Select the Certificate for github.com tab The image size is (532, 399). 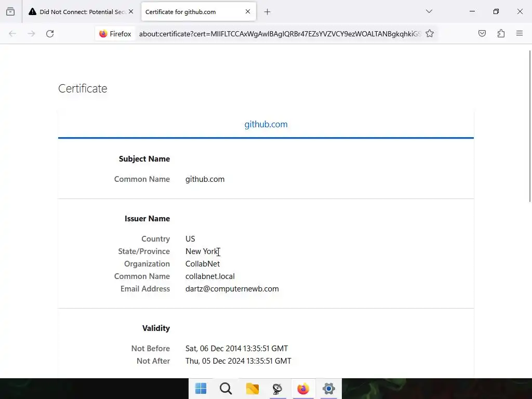[x=193, y=12]
